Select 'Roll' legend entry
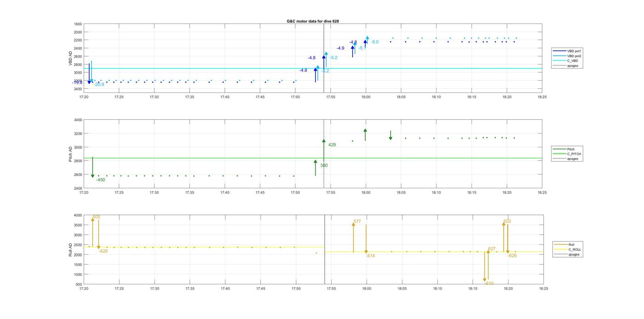644x319 pixels. point(568,244)
